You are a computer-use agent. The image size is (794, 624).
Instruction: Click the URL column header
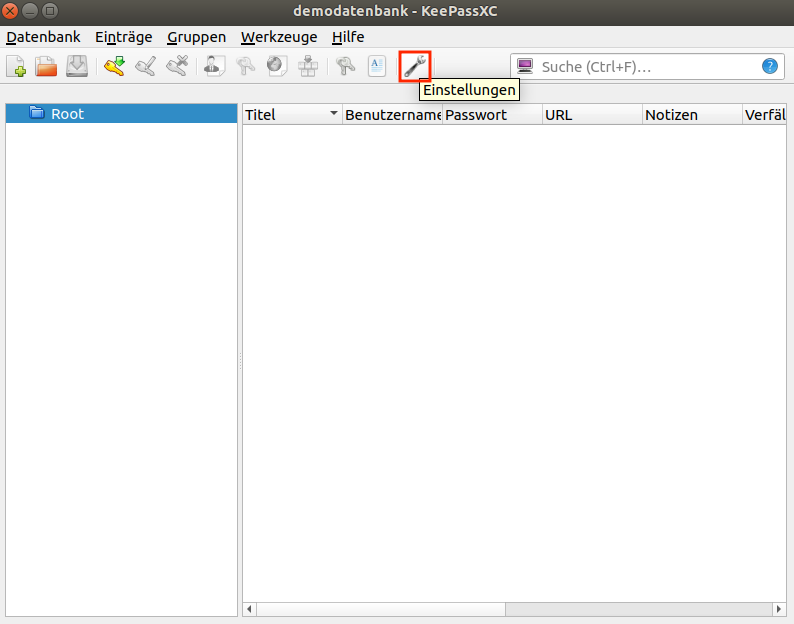click(590, 114)
